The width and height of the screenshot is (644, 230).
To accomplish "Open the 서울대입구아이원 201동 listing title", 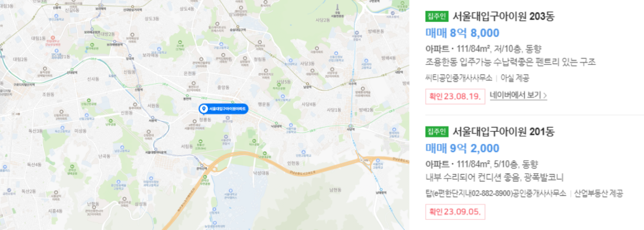I will [504, 132].
